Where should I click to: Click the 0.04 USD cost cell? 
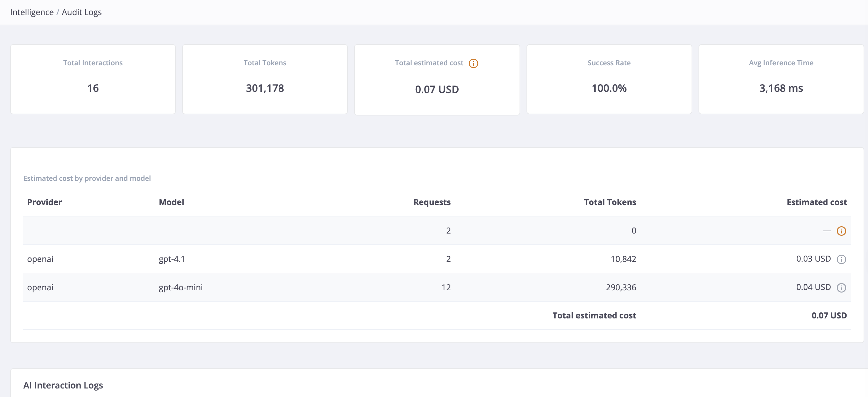point(813,287)
